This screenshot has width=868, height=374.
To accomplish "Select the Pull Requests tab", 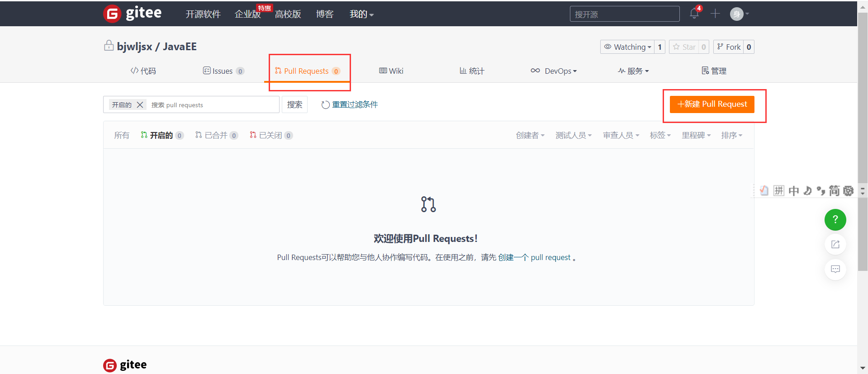I will [x=308, y=71].
